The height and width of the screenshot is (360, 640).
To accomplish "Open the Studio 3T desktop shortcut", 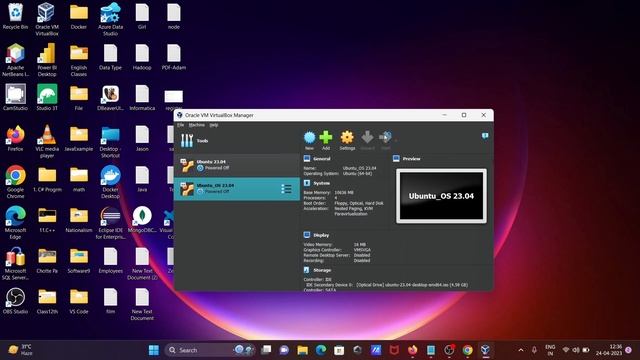I will point(47,98).
